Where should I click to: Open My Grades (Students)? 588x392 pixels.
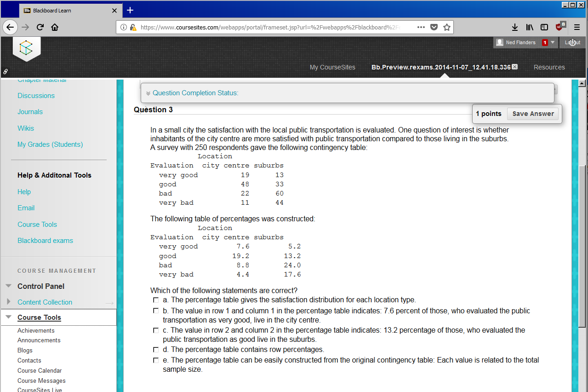coord(50,144)
